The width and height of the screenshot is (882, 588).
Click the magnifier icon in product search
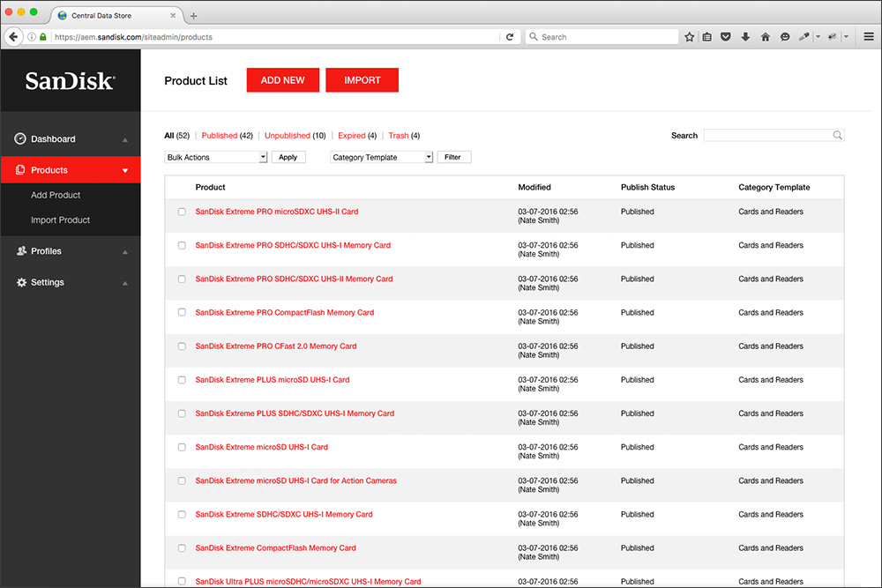[x=837, y=136]
